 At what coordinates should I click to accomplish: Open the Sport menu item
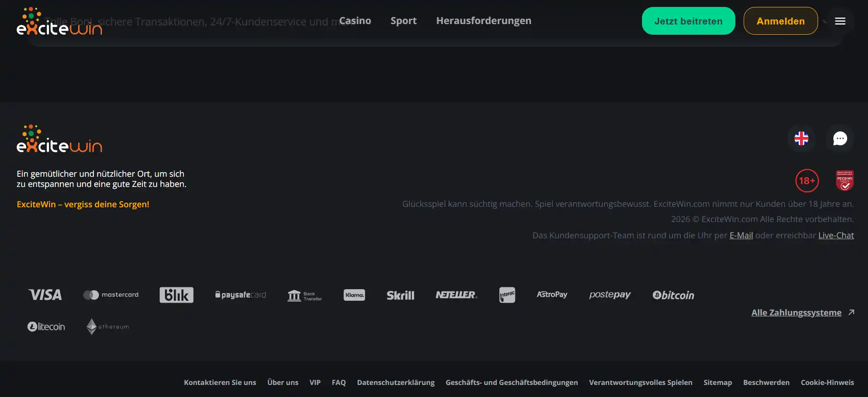click(x=403, y=21)
